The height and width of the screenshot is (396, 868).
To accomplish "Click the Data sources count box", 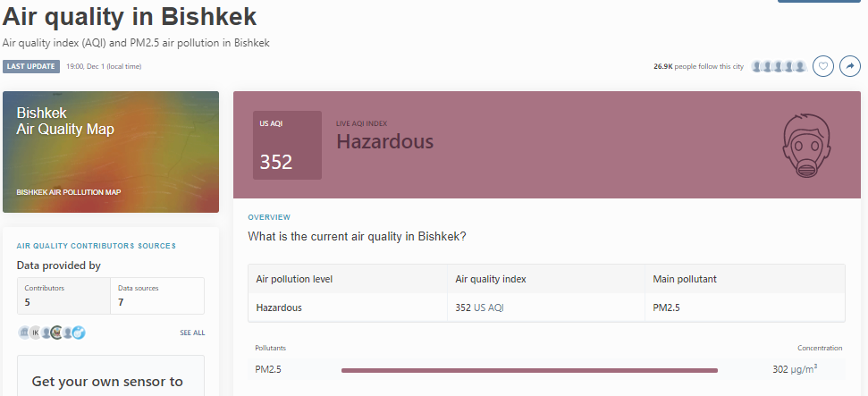I will [x=157, y=296].
